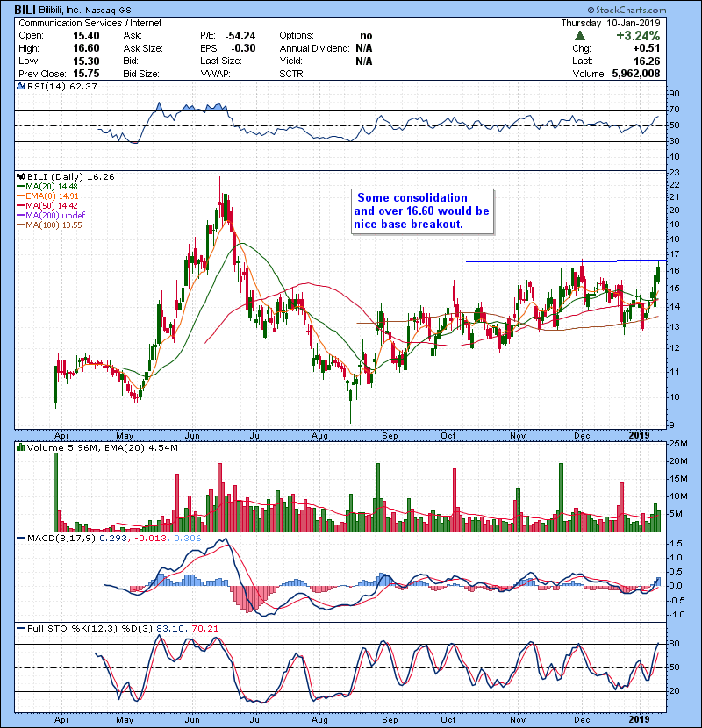Image resolution: width=702 pixels, height=728 pixels.
Task: Click the RSI(14) 62.37 label
Action: tap(62, 86)
